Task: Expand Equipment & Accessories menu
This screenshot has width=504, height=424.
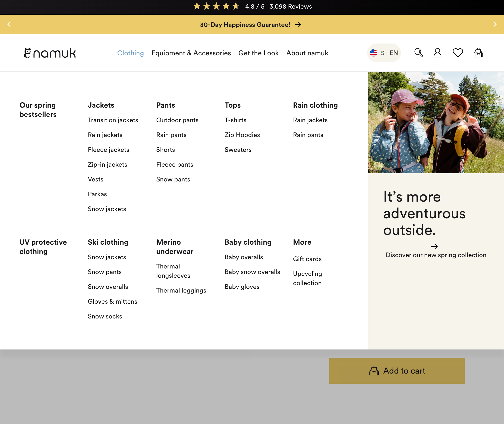Action: pyautogui.click(x=191, y=53)
